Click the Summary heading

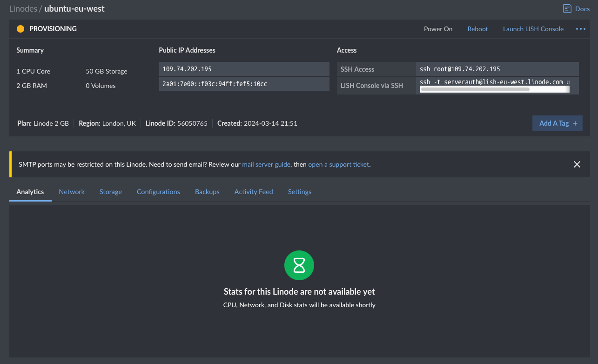pos(30,50)
